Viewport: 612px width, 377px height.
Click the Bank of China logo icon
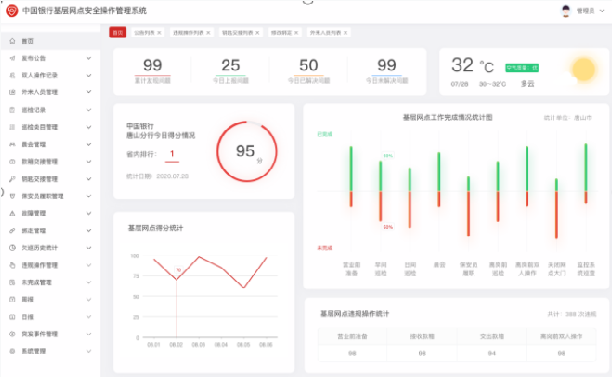pyautogui.click(x=12, y=11)
